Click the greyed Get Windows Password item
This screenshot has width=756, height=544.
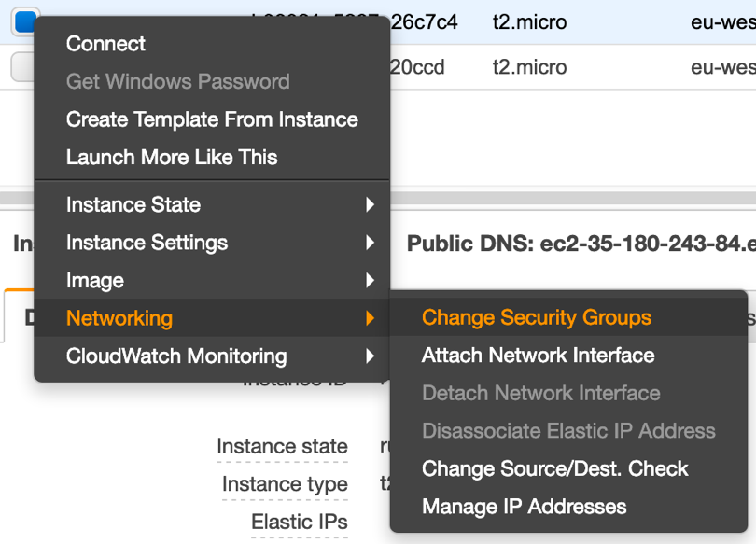pos(177,82)
